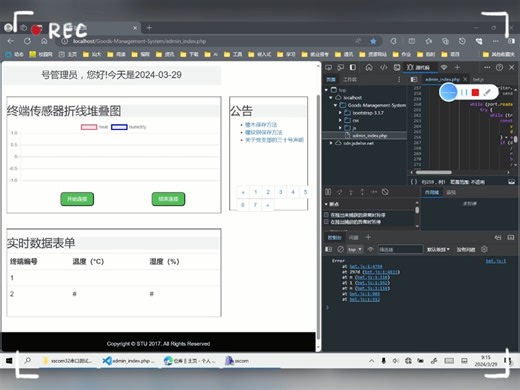Screen dimensions: 520x390
Task: Open browser history clock icon
Action: coord(462,41)
